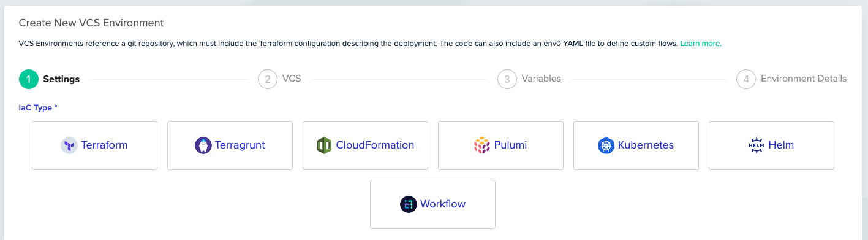The height and width of the screenshot is (240, 868).
Task: Click the Workflow logo icon
Action: (409, 204)
